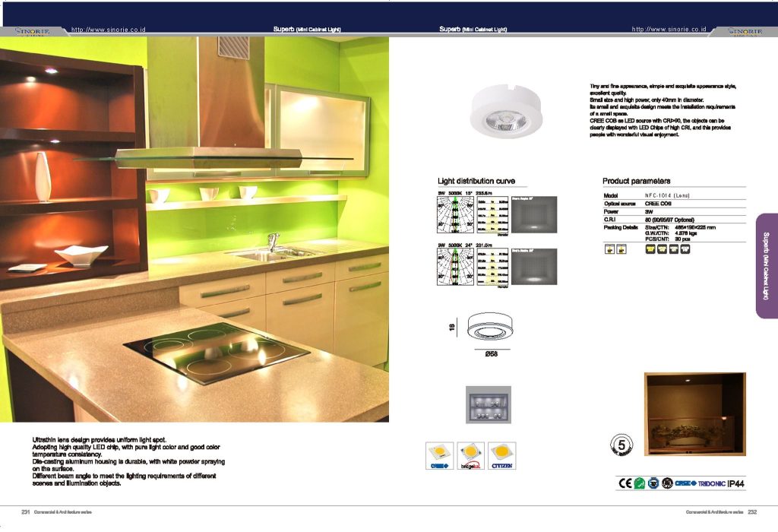This screenshot has width=778, height=532.
Task: Select the purple Superb side tab
Action: (766, 264)
